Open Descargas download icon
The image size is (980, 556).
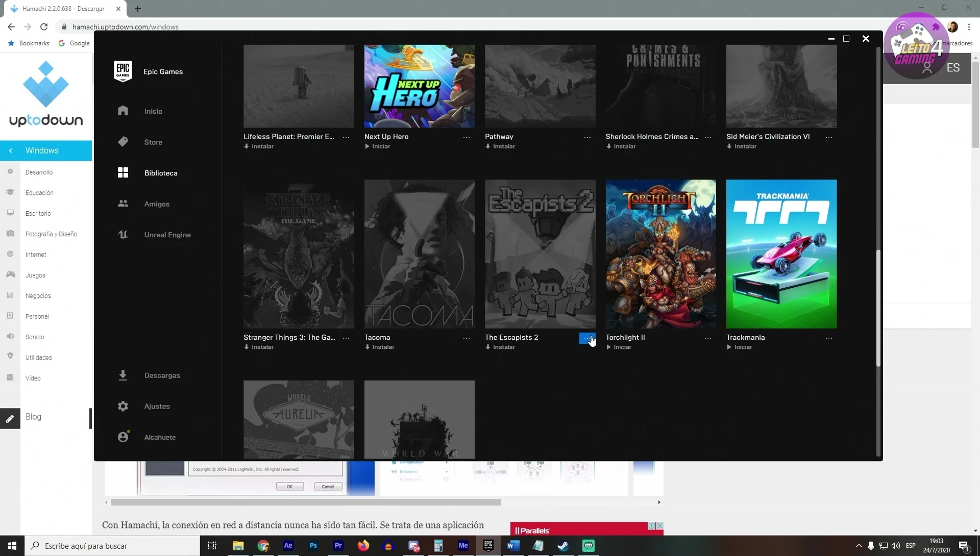[123, 375]
